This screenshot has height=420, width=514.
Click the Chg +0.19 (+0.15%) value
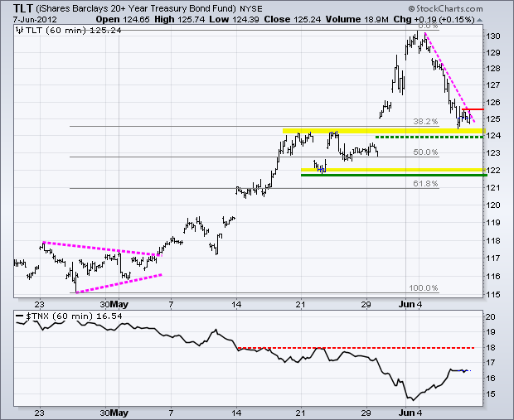tap(434, 20)
